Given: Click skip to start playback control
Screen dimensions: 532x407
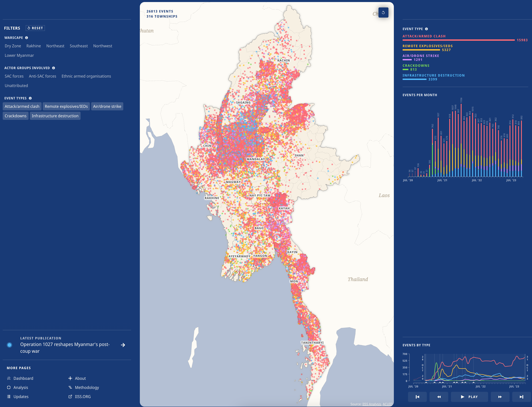Looking at the screenshot, I should point(418,397).
